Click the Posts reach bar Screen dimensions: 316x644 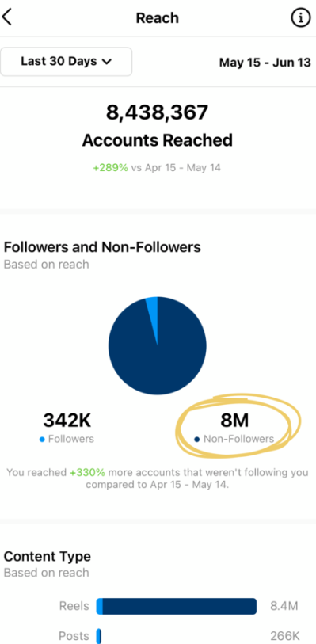click(98, 636)
